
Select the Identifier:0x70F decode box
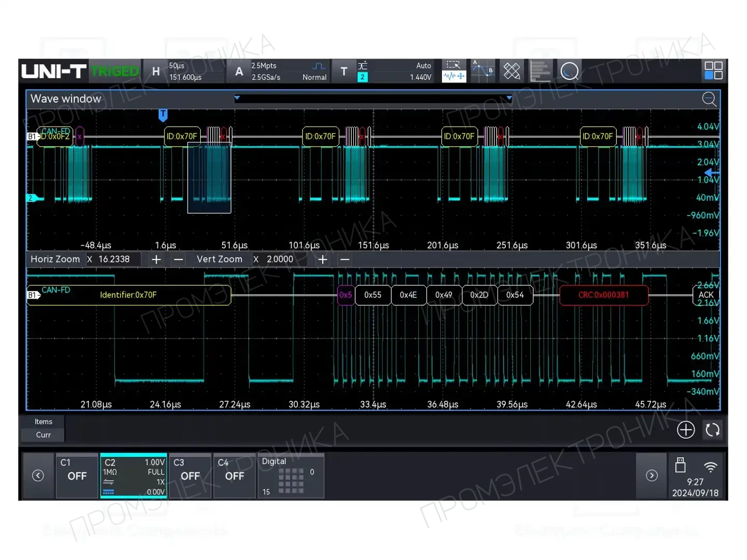129,295
